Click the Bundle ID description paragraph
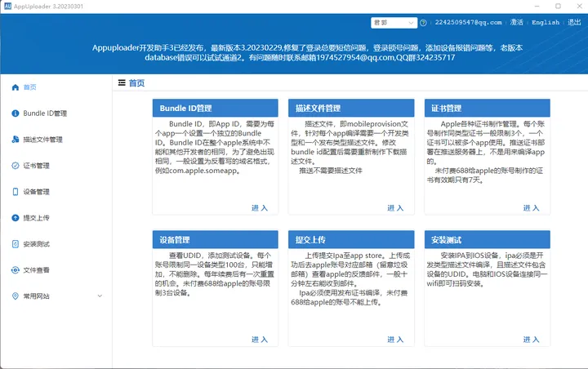The height and width of the screenshot is (369, 588). (215, 147)
